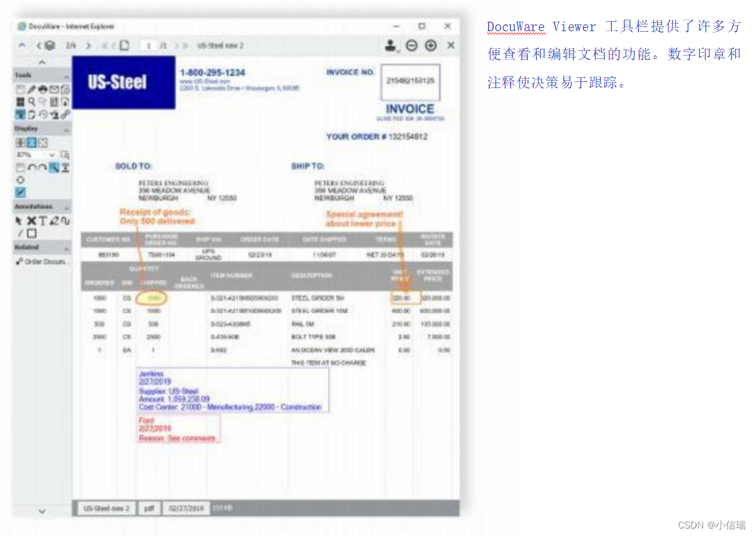The height and width of the screenshot is (536, 756).
Task: Select the first fit display icon
Action: 20,142
